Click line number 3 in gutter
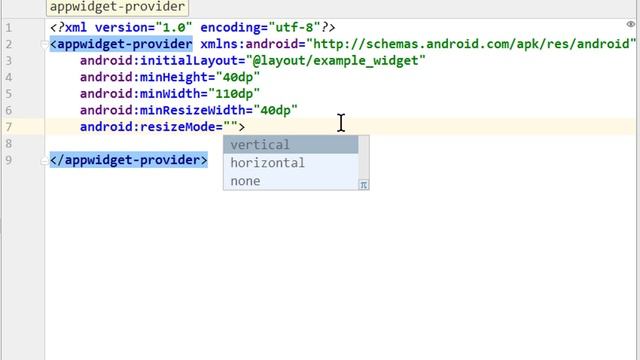 [9, 61]
